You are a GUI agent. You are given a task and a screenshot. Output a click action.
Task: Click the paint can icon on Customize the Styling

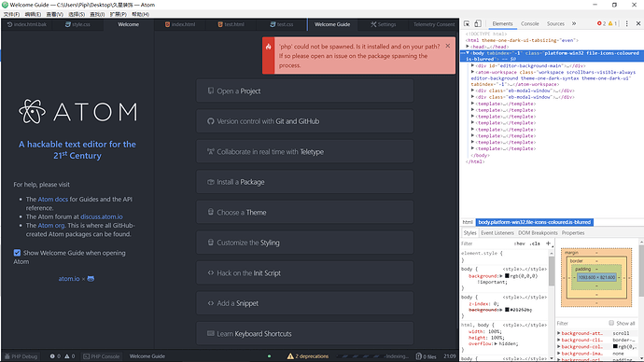point(211,243)
